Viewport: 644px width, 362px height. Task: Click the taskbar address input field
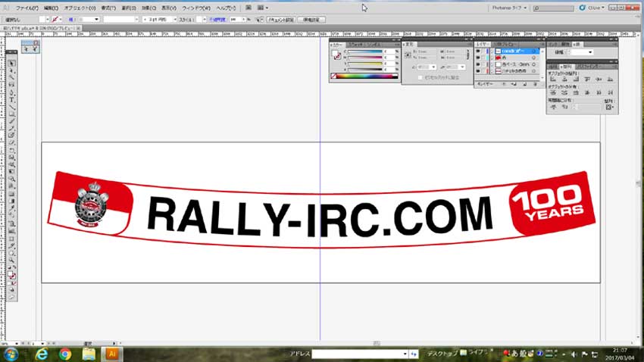[360, 354]
